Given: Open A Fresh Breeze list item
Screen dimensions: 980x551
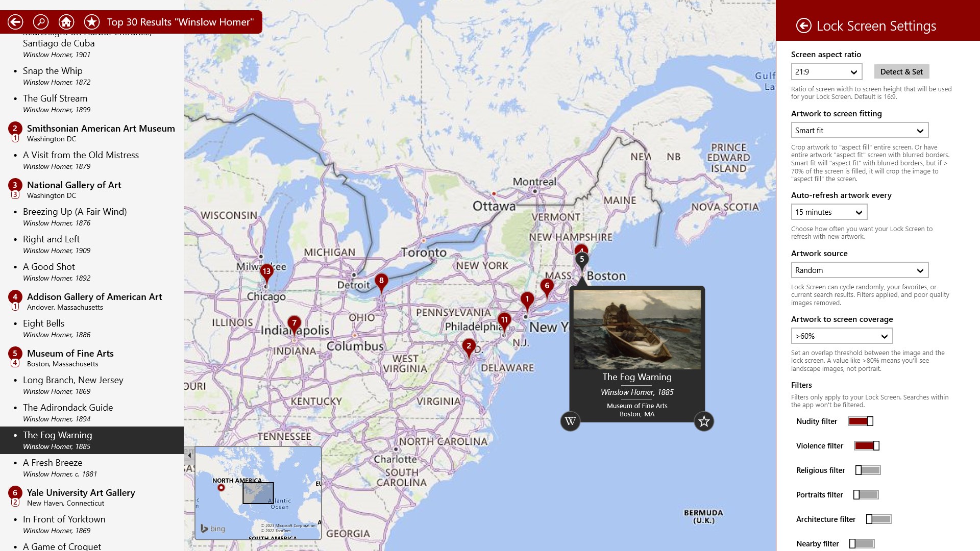Looking at the screenshot, I should coord(92,467).
